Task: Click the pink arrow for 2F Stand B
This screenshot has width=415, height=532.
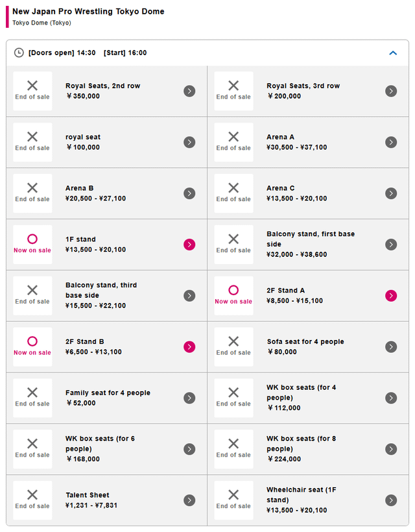Action: (x=189, y=347)
